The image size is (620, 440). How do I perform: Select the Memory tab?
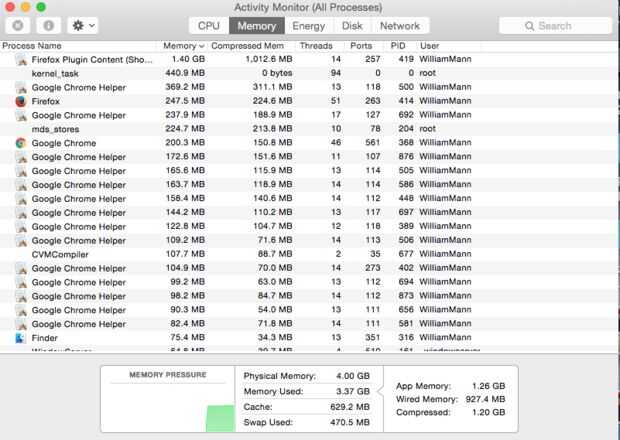pyautogui.click(x=257, y=26)
